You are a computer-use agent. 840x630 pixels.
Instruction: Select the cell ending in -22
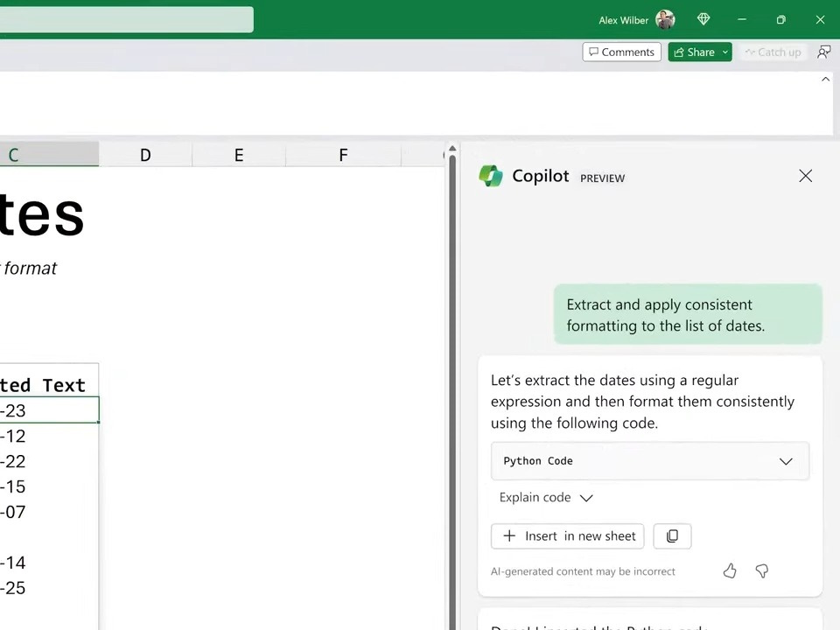click(49, 461)
